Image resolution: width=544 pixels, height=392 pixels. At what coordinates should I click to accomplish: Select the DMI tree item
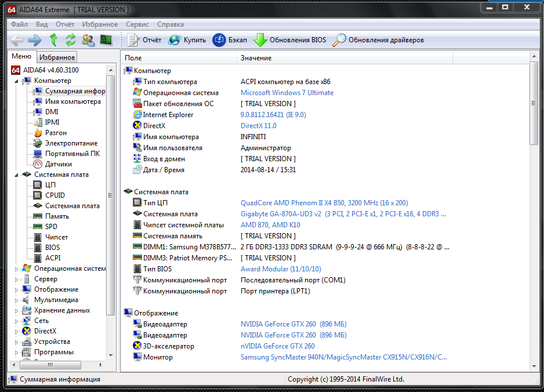46,112
